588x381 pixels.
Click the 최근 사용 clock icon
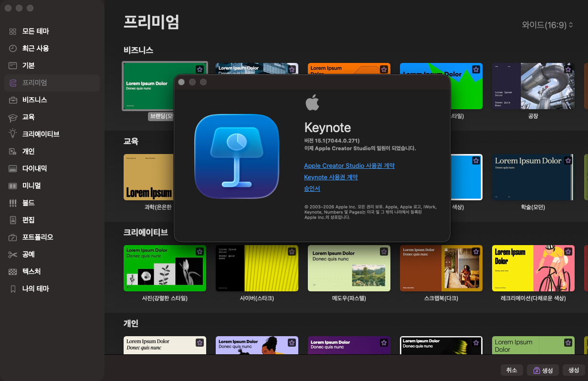pyautogui.click(x=13, y=49)
